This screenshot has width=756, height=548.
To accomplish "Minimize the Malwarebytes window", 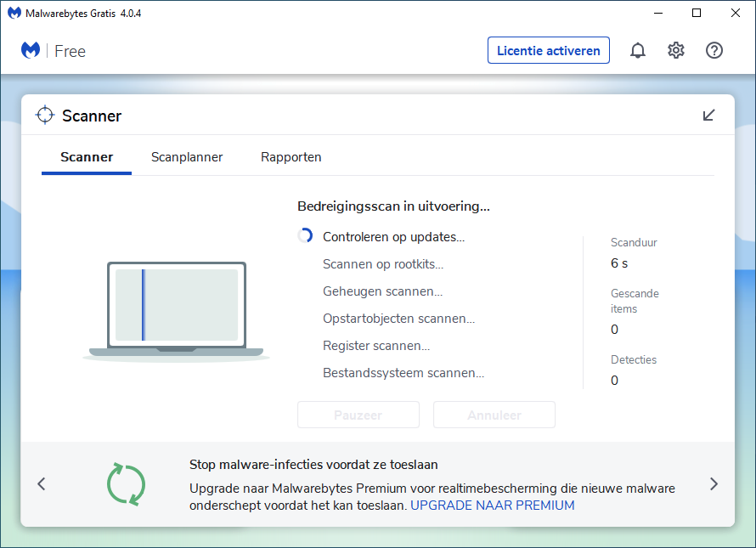I will click(657, 13).
